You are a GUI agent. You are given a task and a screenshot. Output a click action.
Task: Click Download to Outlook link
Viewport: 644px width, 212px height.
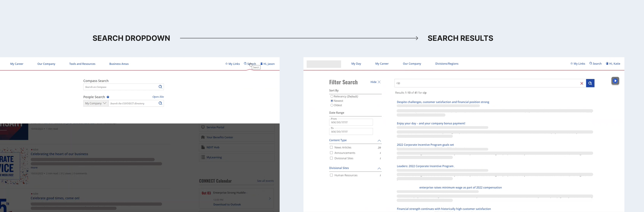[227, 204]
